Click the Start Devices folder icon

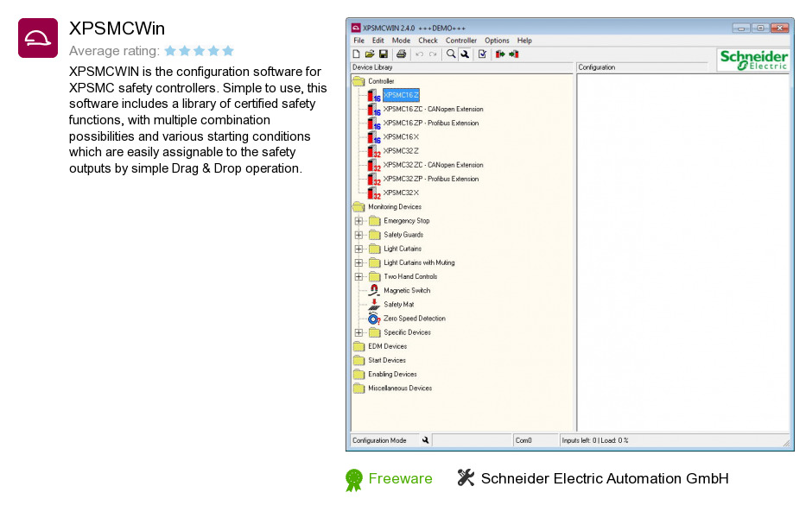coord(358,360)
